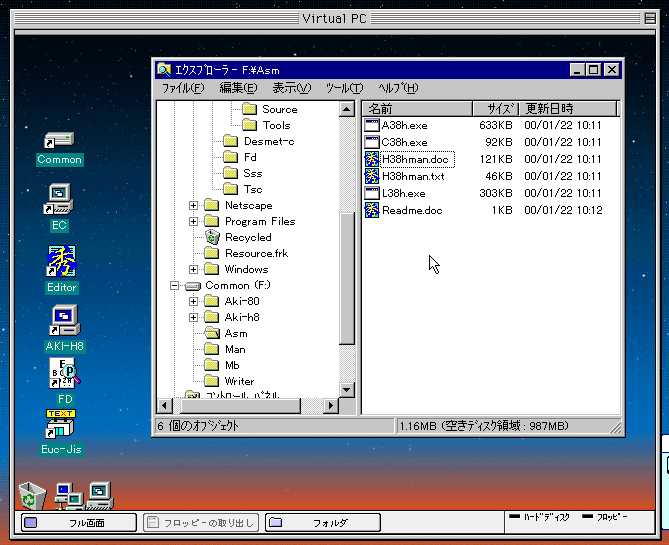Select the L38h.exe file name

pos(404,193)
